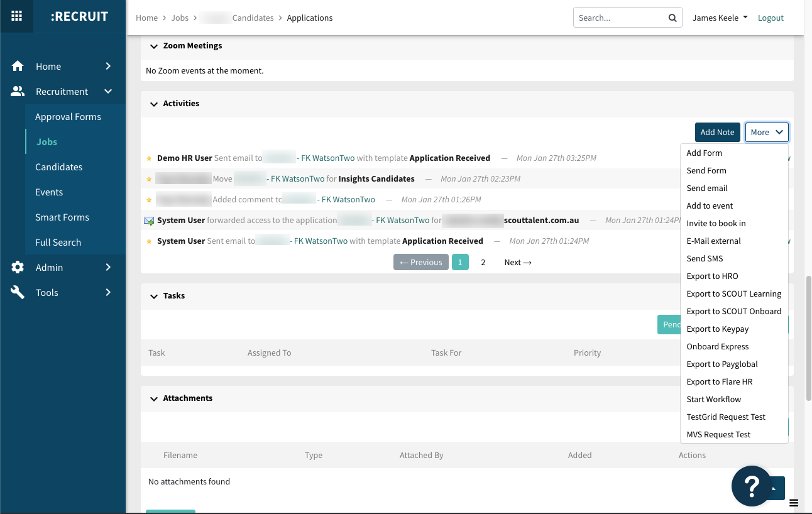Open the help question mark button
The width and height of the screenshot is (812, 514).
pos(752,484)
